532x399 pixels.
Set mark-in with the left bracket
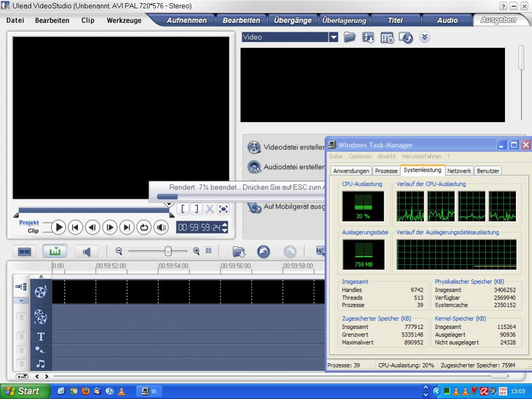pos(183,209)
